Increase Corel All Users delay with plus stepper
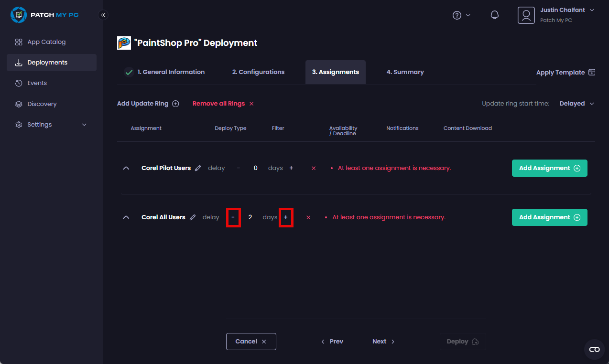The width and height of the screenshot is (609, 364). [286, 217]
